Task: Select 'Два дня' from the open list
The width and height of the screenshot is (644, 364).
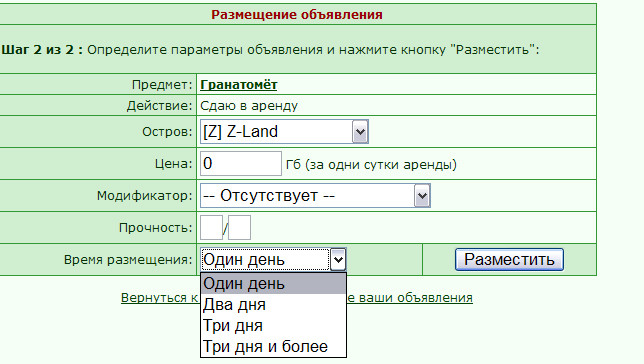Action: (x=274, y=304)
